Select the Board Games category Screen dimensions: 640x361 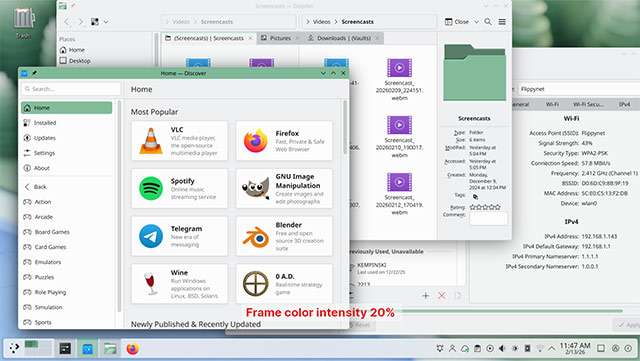67,232
